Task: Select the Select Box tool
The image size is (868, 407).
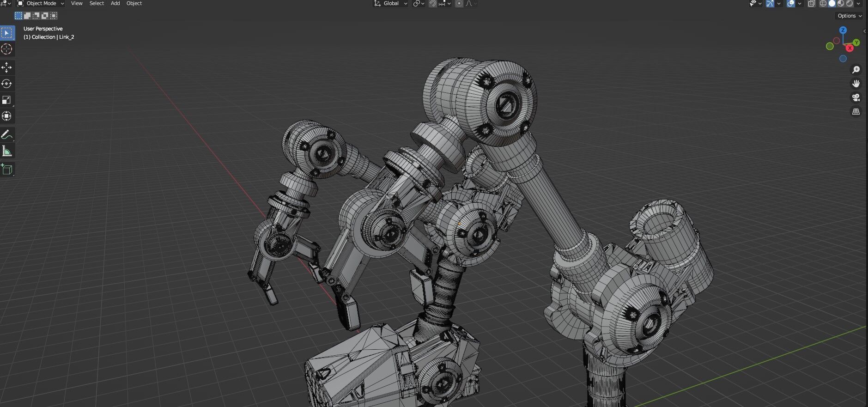Action: (6, 33)
